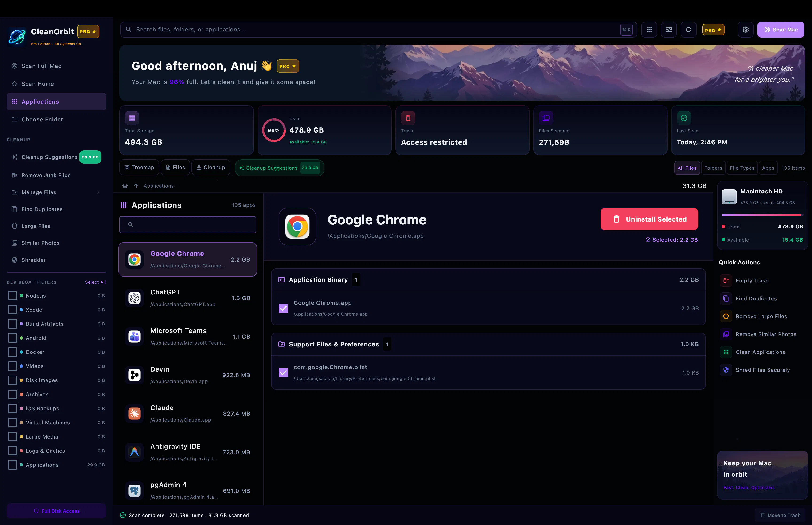The width and height of the screenshot is (812, 525).
Task: Check the Applications 29.9 GB filter checkbox
Action: tap(13, 465)
